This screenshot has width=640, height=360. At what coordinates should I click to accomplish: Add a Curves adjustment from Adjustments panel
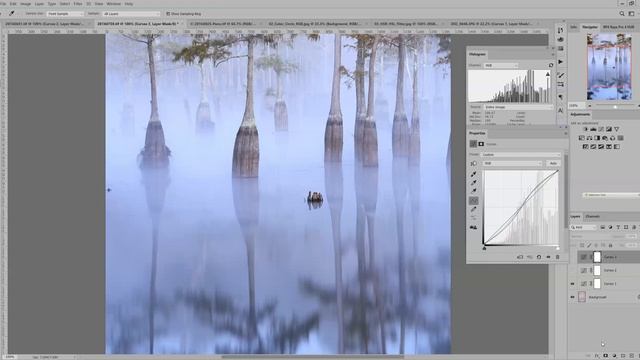coord(601,129)
